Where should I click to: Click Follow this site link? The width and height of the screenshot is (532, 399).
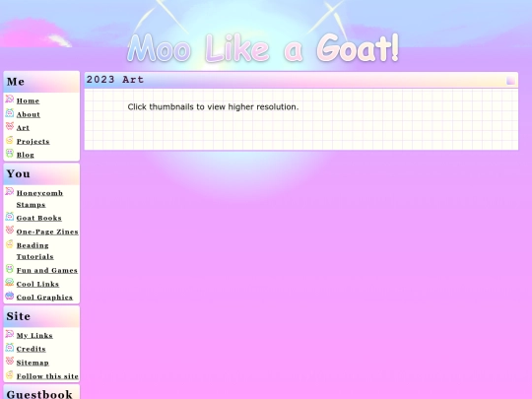pos(47,376)
